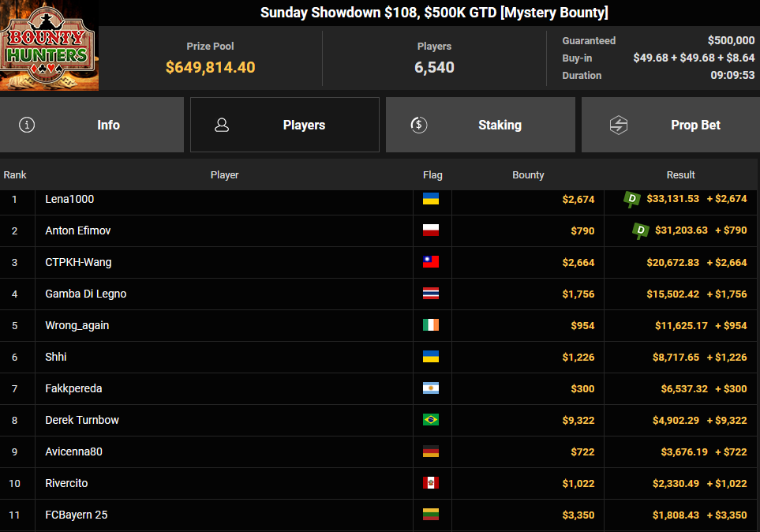This screenshot has height=532, width=760.
Task: Select player name Derek Turnbow
Action: click(82, 420)
